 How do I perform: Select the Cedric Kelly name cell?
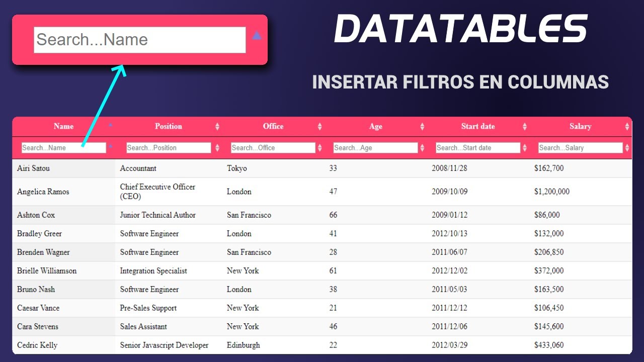[64, 345]
